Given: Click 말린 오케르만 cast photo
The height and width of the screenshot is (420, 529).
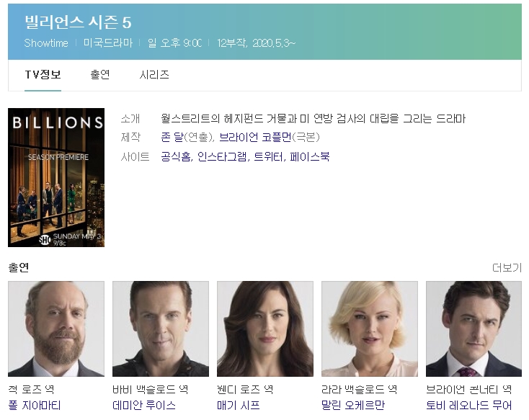Looking at the screenshot, I should [370, 329].
